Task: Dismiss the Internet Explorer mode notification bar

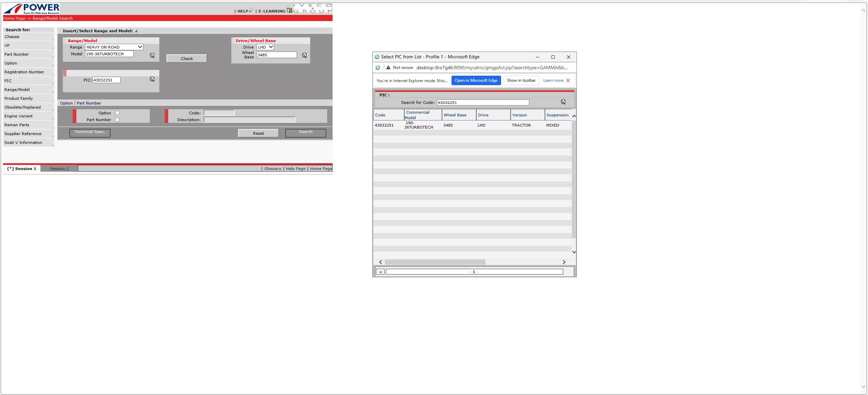Action: pyautogui.click(x=568, y=80)
